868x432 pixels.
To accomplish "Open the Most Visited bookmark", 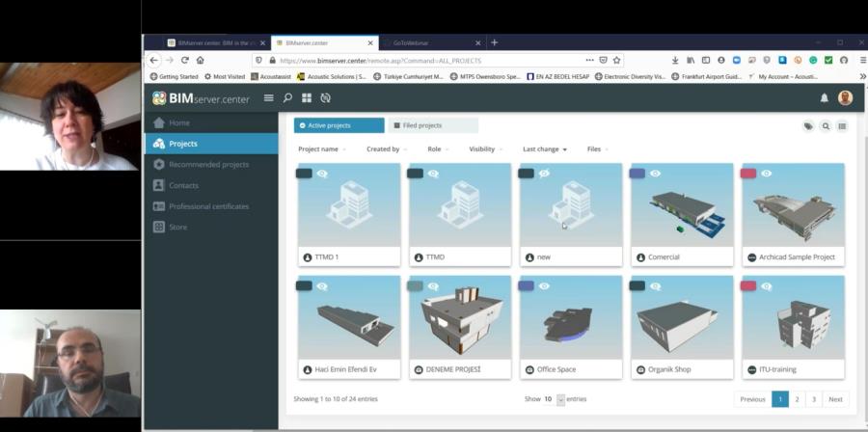I will (224, 76).
